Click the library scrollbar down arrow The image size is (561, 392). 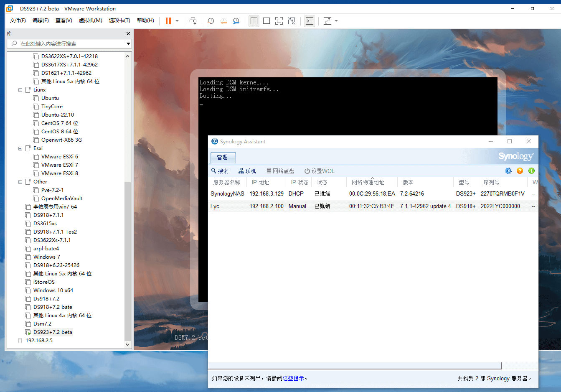tap(128, 345)
